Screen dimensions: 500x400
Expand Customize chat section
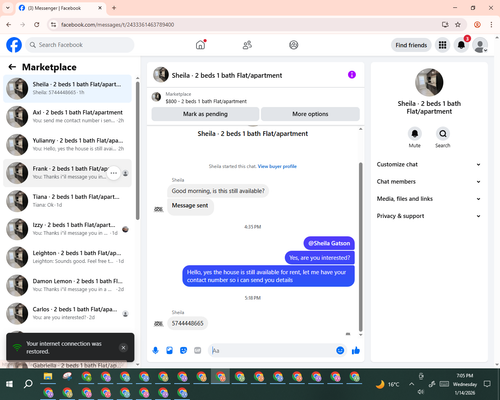(x=429, y=164)
